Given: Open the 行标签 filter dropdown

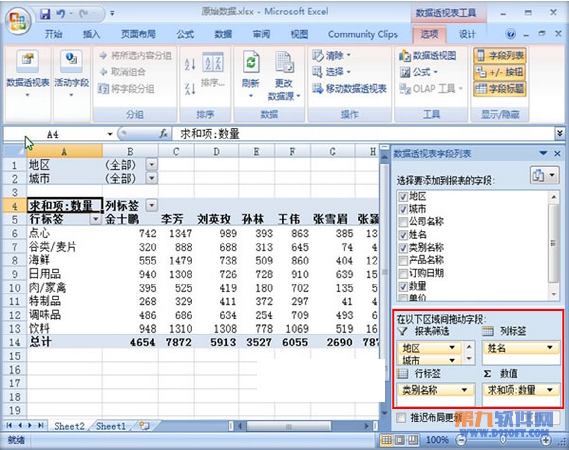Looking at the screenshot, I should click(x=95, y=219).
